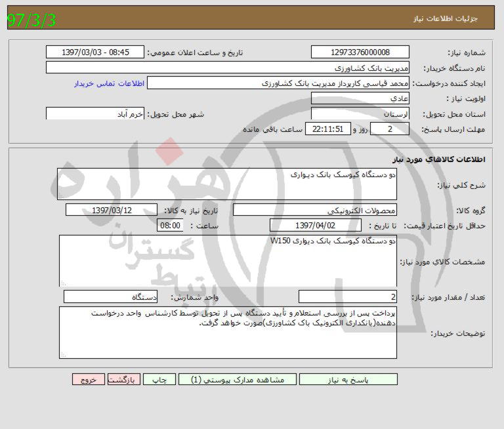Click the پاسخ به نیاز button
The height and width of the screenshot is (429, 504).
click(x=348, y=380)
